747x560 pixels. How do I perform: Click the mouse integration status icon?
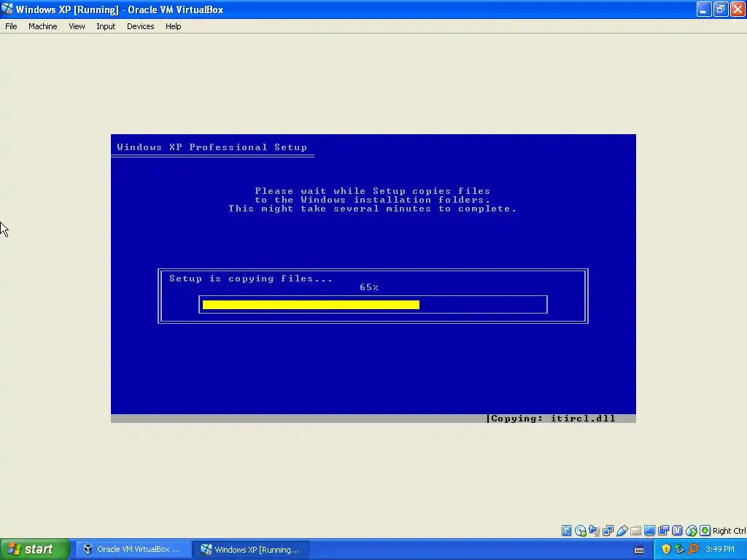coord(692,531)
